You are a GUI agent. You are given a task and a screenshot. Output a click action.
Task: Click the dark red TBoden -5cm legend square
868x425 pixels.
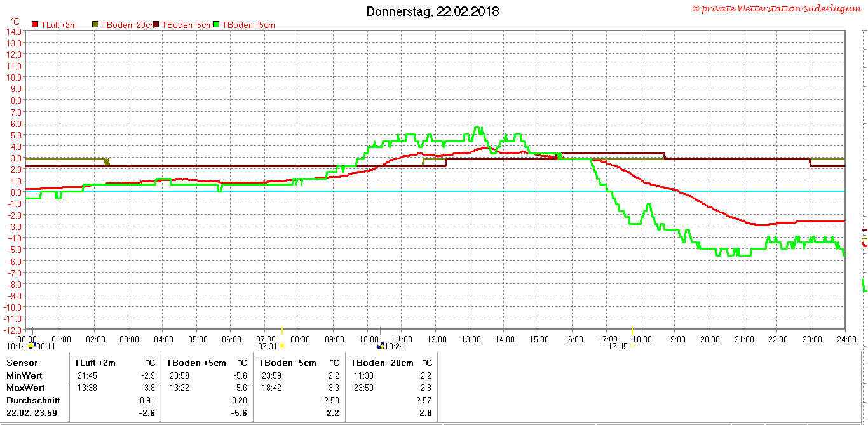coord(156,25)
